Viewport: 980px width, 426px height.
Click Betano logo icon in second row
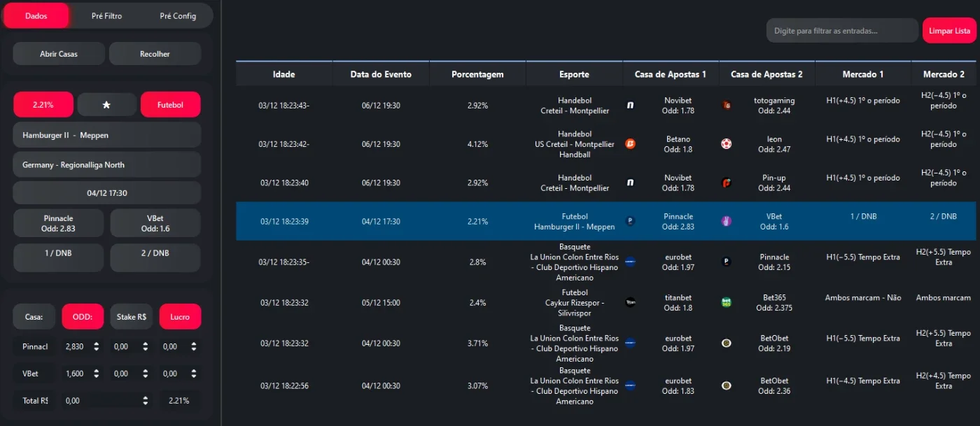630,144
